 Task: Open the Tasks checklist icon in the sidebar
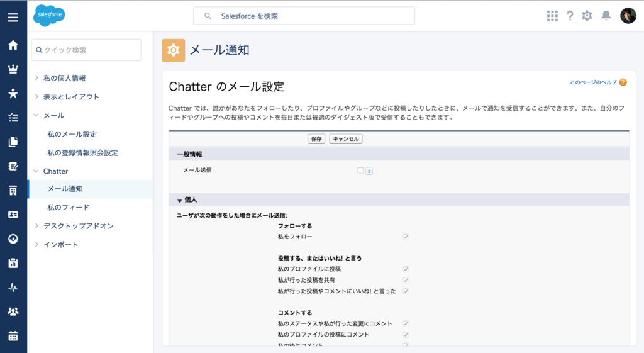coord(13,118)
